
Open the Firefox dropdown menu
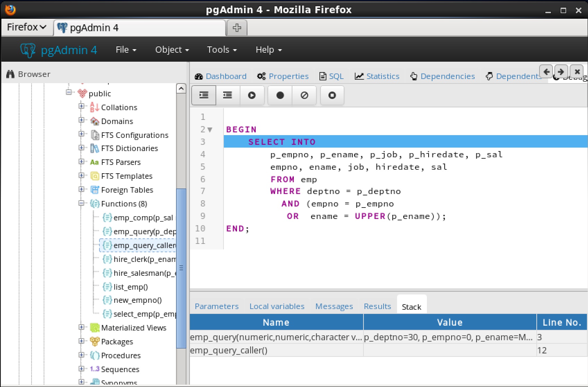click(26, 27)
